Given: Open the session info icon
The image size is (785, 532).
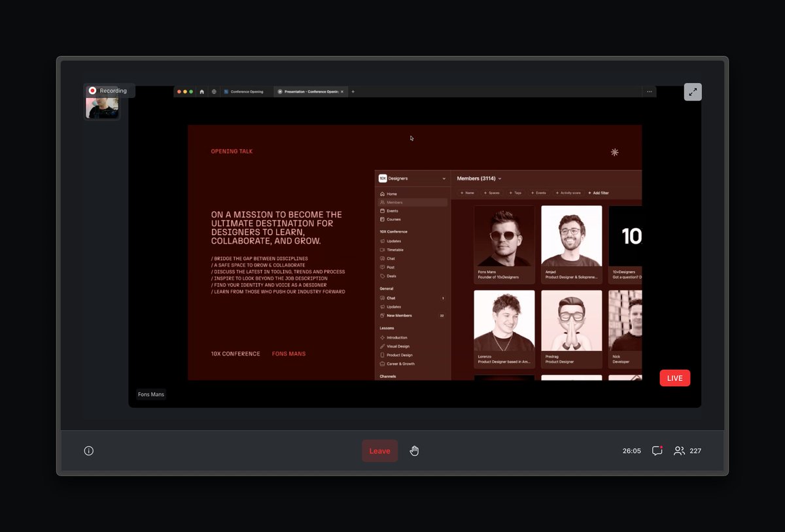Looking at the screenshot, I should [89, 451].
